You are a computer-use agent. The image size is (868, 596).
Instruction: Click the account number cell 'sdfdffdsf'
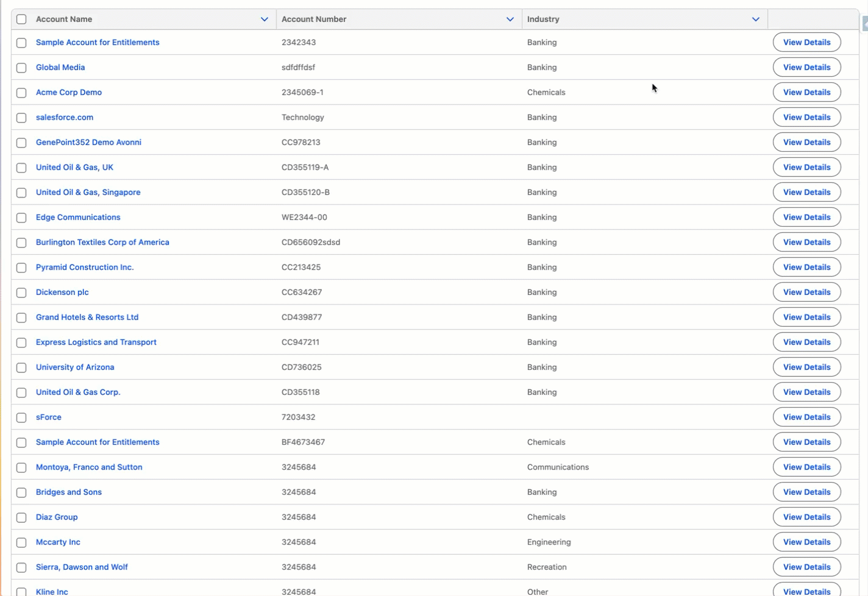pos(298,68)
